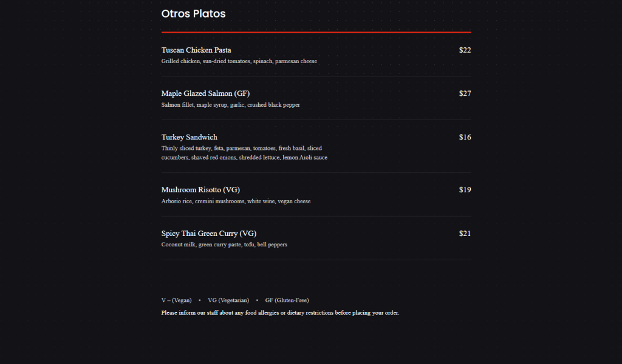The height and width of the screenshot is (364, 622).
Task: Click the VG (Vegetarian) legend label
Action: (228, 300)
